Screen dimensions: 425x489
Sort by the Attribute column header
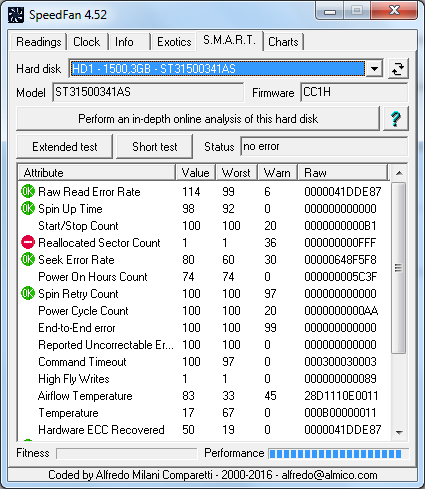pyautogui.click(x=97, y=173)
